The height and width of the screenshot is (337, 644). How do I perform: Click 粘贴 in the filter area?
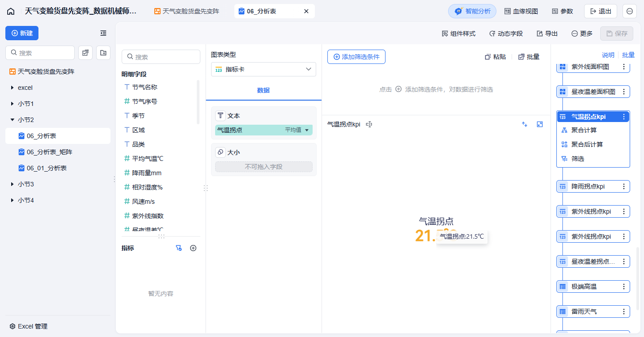click(496, 57)
